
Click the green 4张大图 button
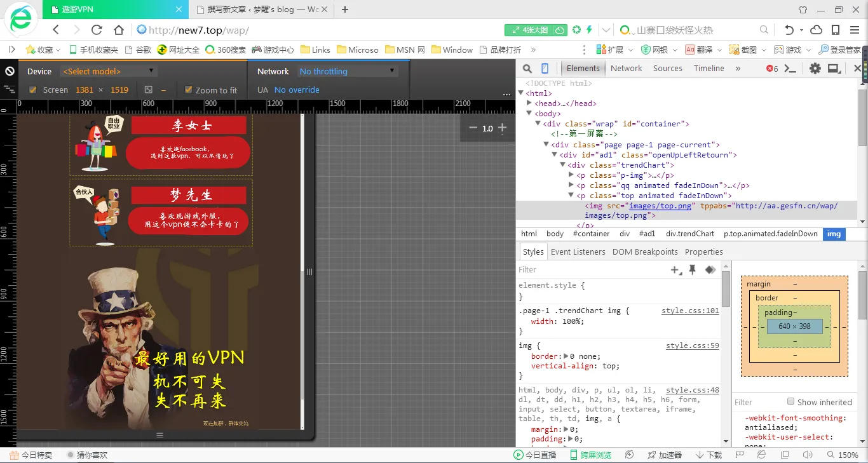(536, 30)
